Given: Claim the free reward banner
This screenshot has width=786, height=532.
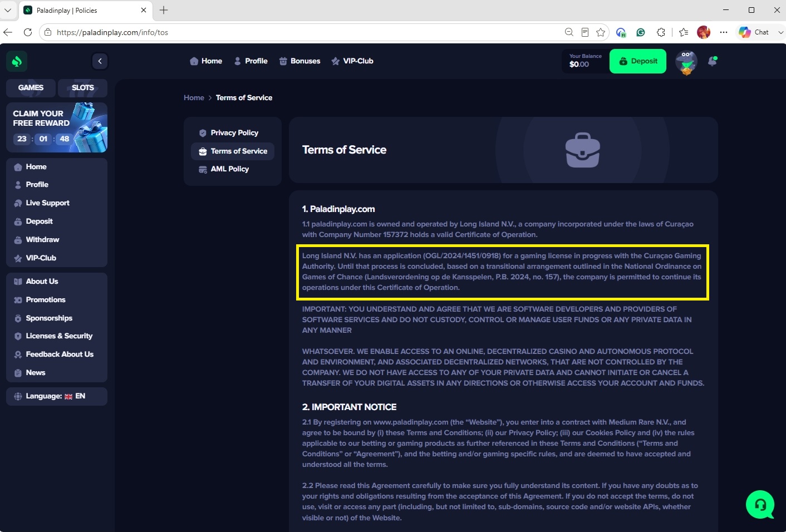Looking at the screenshot, I should [x=57, y=127].
